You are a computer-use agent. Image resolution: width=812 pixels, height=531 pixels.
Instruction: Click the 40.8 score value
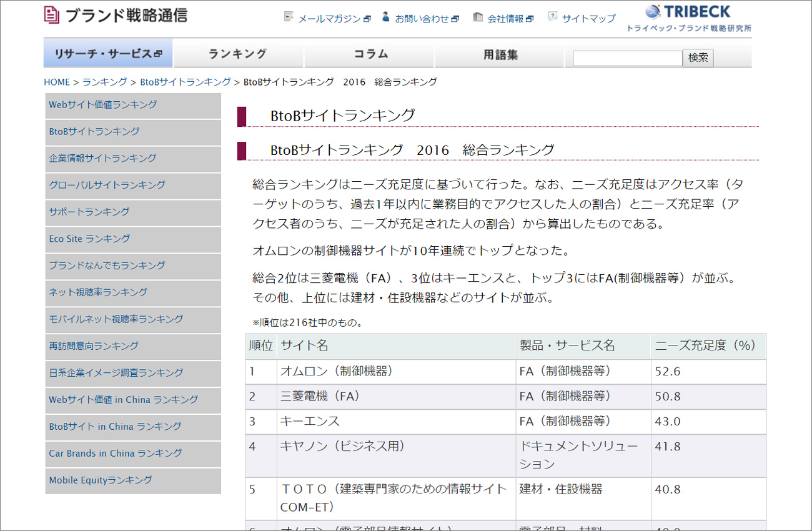point(668,490)
